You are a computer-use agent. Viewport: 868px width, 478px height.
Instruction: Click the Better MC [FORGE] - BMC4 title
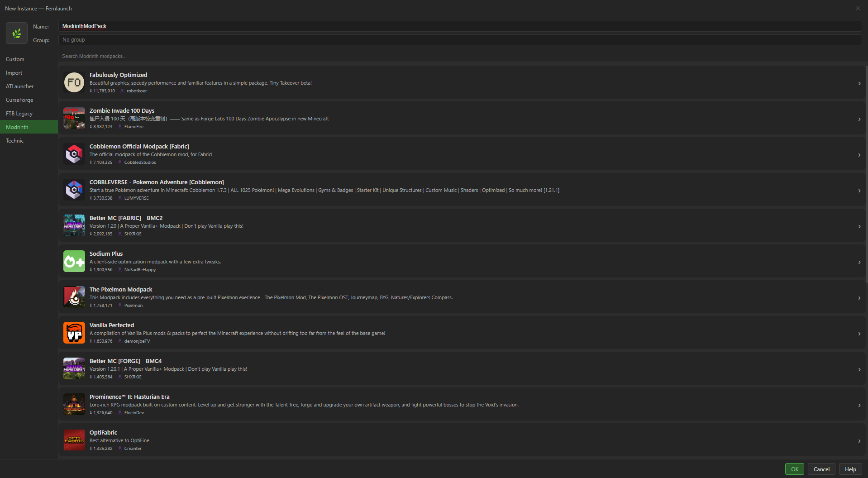click(x=125, y=361)
